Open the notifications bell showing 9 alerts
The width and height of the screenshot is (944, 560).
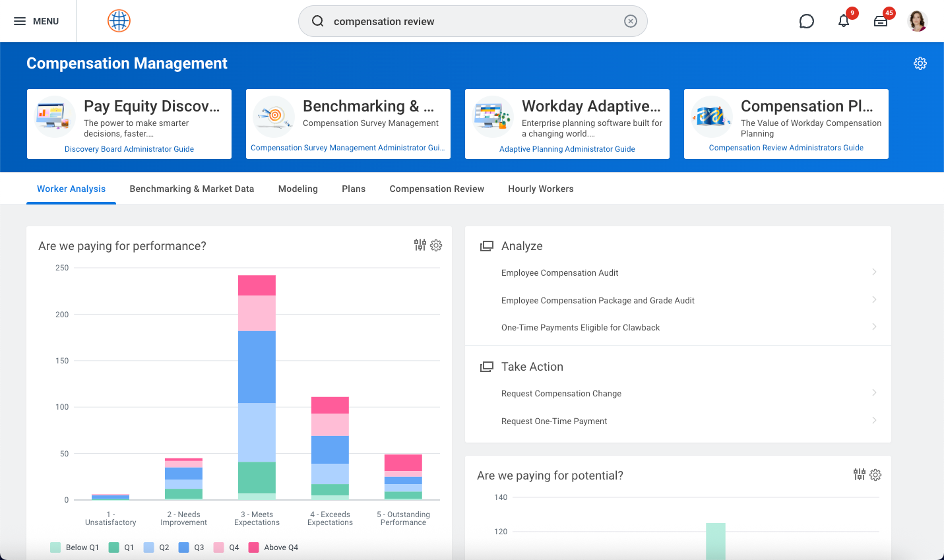[x=844, y=22]
